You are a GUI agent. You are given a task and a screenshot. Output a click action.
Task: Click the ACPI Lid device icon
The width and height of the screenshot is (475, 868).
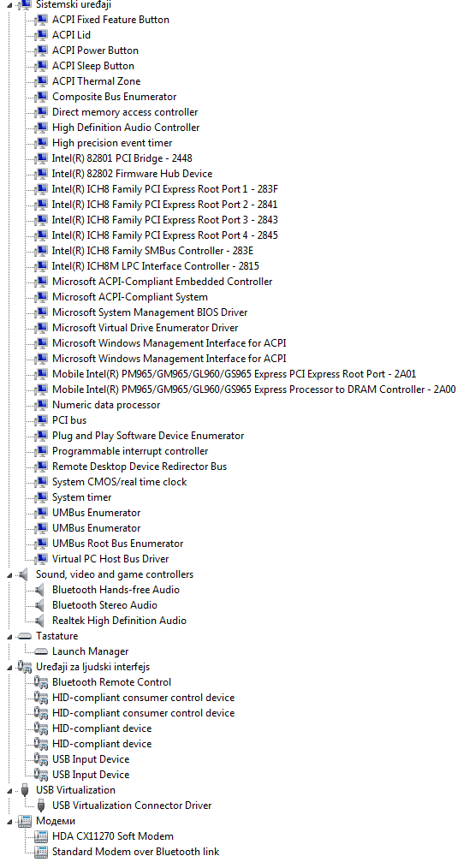click(41, 35)
